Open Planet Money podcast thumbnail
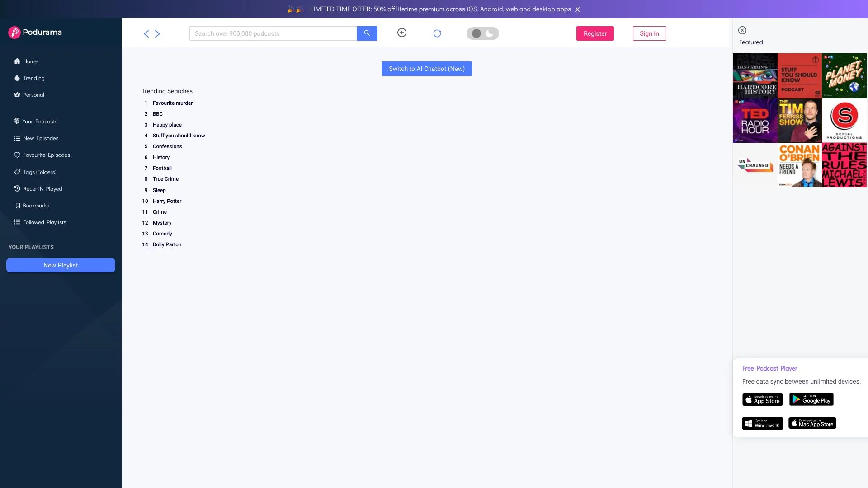868x488 pixels. 844,75
